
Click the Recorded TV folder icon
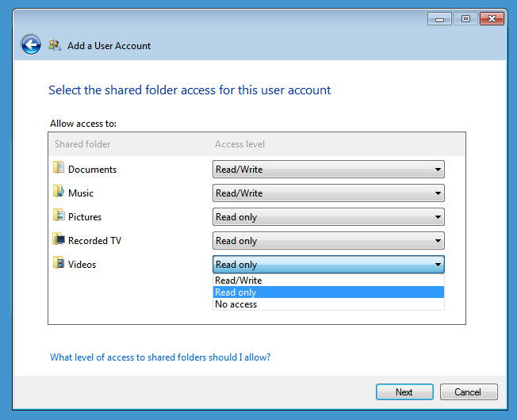59,239
